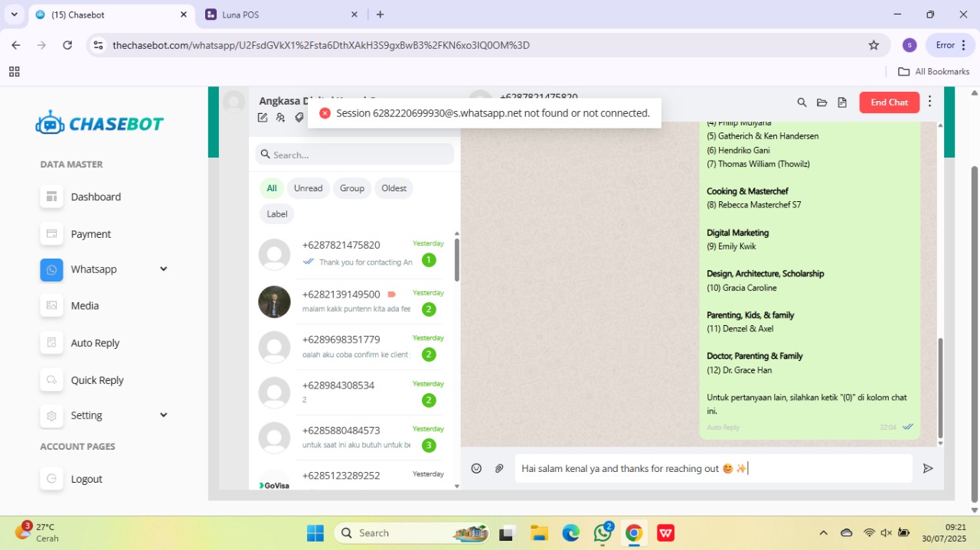Open the emoji picker in chat
Screen dimensions: 980x550
(476, 468)
